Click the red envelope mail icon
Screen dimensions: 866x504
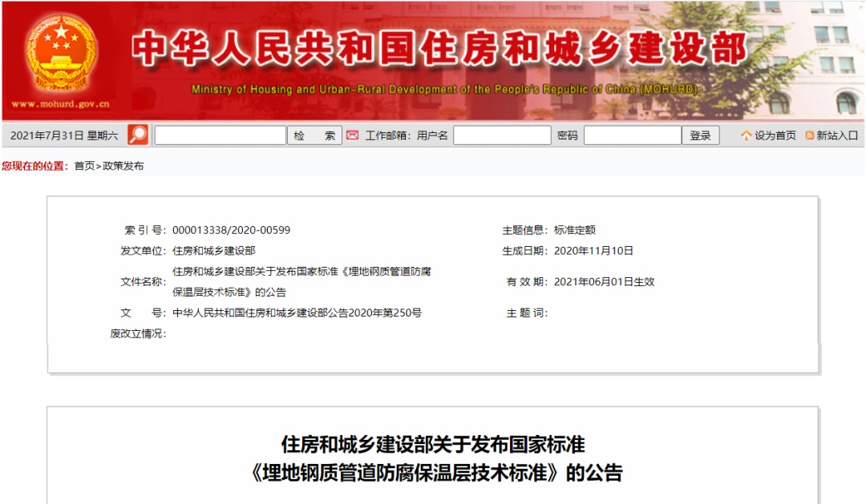click(352, 135)
